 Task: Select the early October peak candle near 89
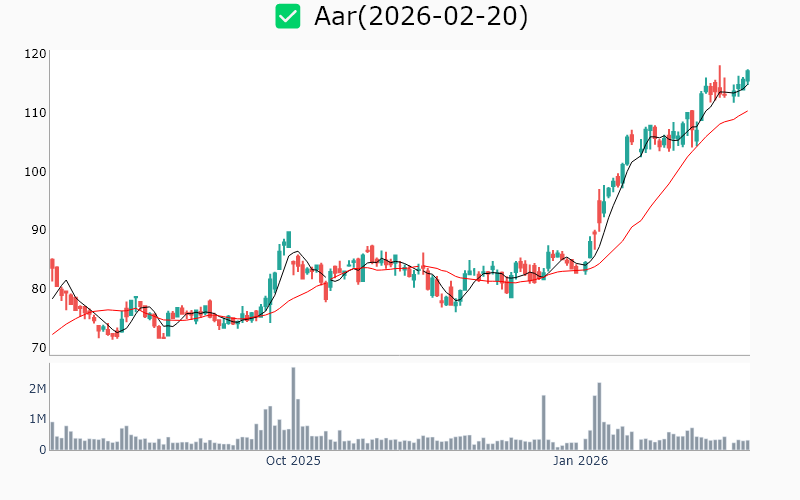[288, 238]
